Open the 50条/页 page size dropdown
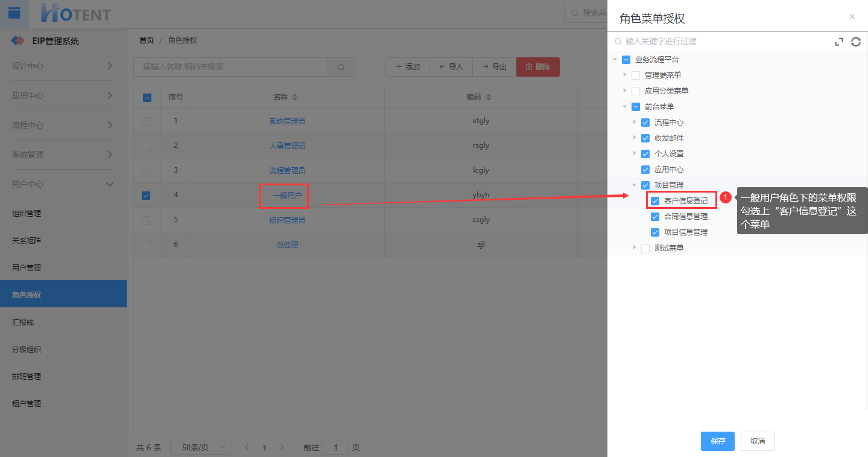 200,447
